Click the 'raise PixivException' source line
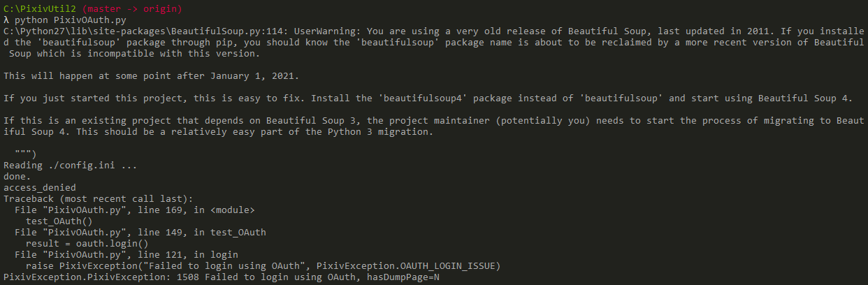This screenshot has height=285, width=868. [x=262, y=265]
